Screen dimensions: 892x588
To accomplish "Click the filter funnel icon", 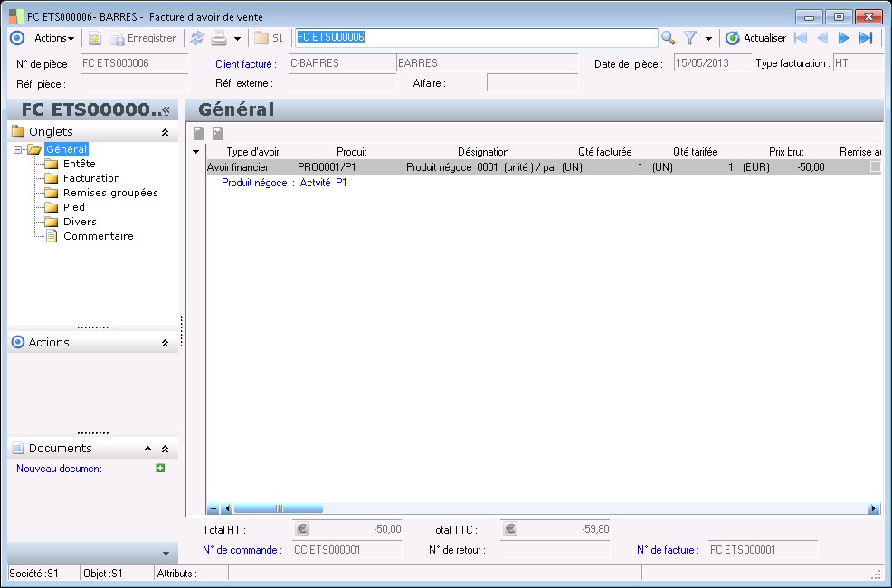I will [690, 38].
